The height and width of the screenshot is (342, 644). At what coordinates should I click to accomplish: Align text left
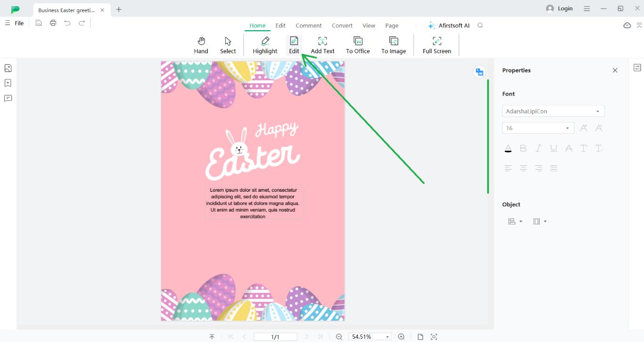508,168
